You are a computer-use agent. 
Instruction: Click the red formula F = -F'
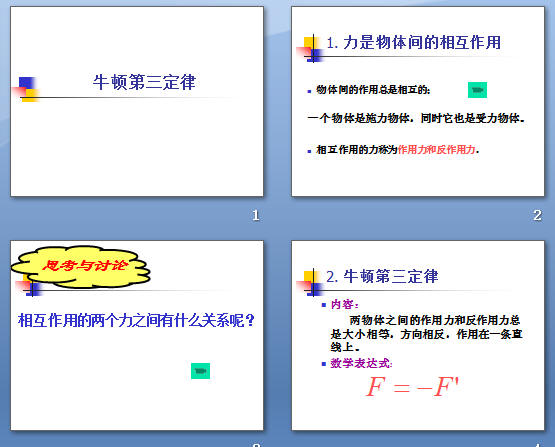(x=413, y=386)
